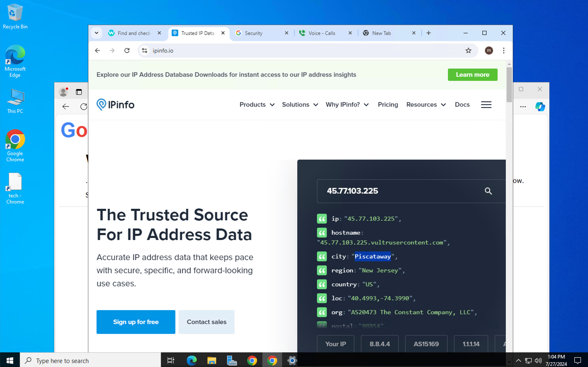The width and height of the screenshot is (588, 367).
Task: Click the IPinfo logo
Action: tap(115, 105)
